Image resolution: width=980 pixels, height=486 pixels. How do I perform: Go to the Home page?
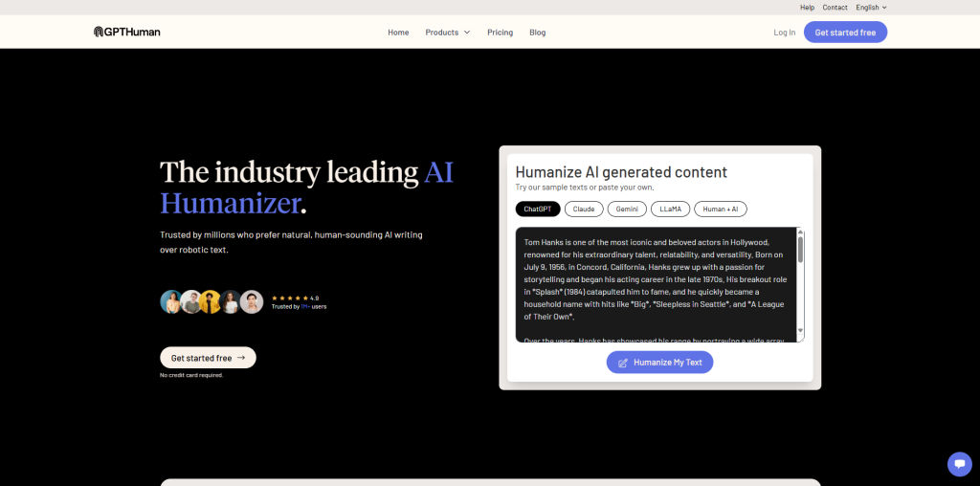[x=398, y=33]
